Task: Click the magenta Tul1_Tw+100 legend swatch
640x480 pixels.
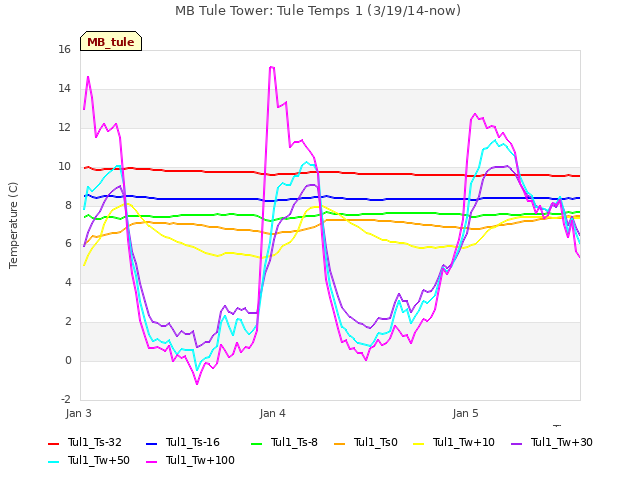Action: (x=151, y=461)
